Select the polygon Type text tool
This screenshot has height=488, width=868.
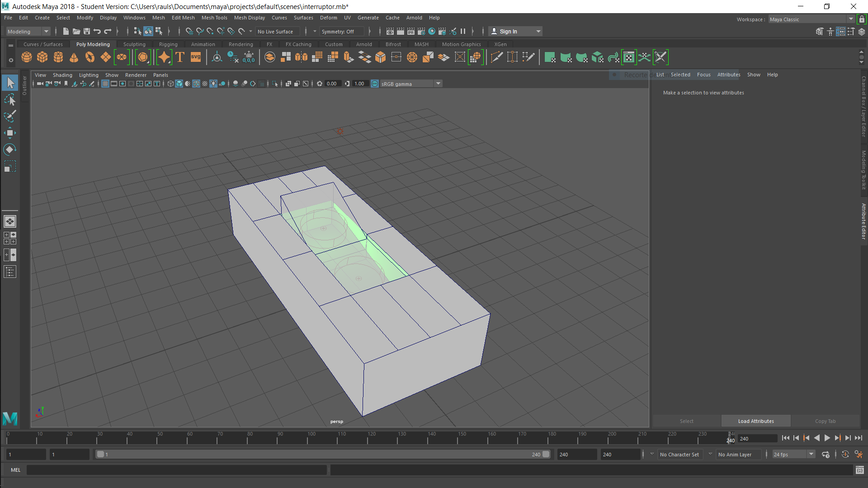coord(180,57)
